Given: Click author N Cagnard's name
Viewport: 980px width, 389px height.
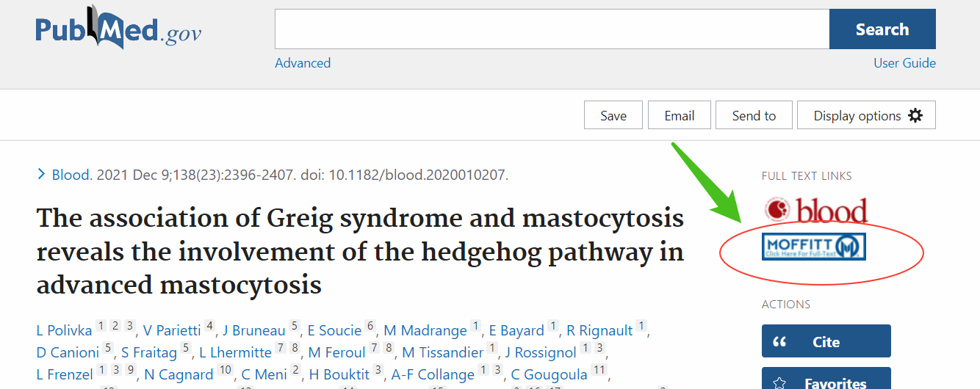Looking at the screenshot, I should click(x=179, y=375).
